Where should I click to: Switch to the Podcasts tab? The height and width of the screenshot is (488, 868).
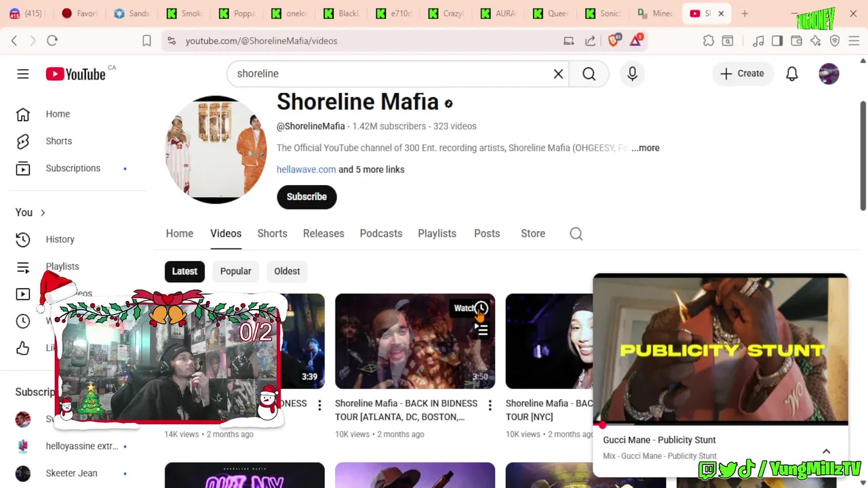380,233
